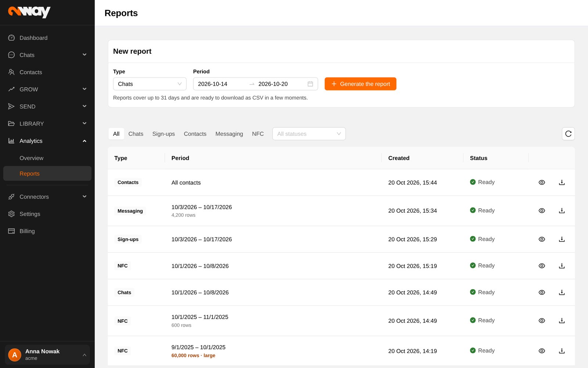This screenshot has width=588, height=368.
Task: Collapse the Analytics sidebar section
Action: (x=47, y=141)
